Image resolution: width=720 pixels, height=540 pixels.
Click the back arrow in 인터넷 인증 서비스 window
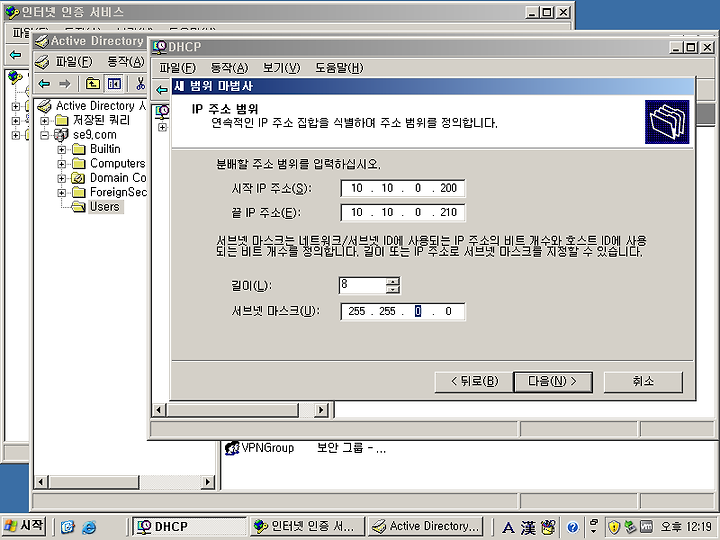coord(16,55)
